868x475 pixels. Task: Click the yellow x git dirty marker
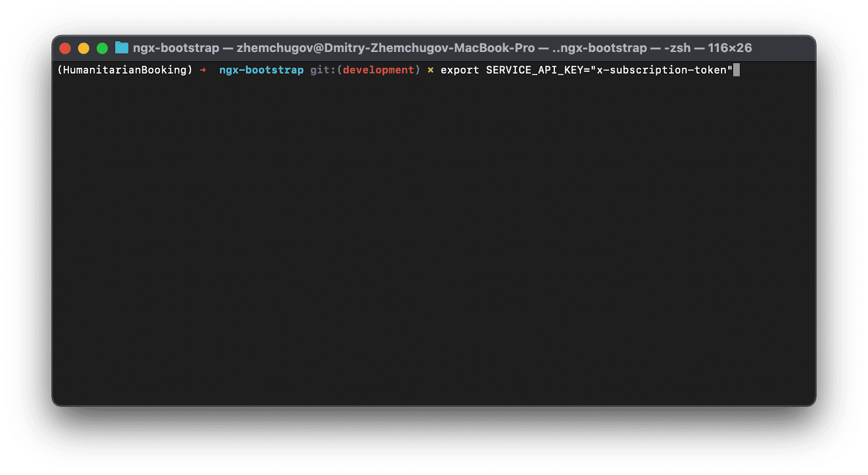pyautogui.click(x=430, y=70)
